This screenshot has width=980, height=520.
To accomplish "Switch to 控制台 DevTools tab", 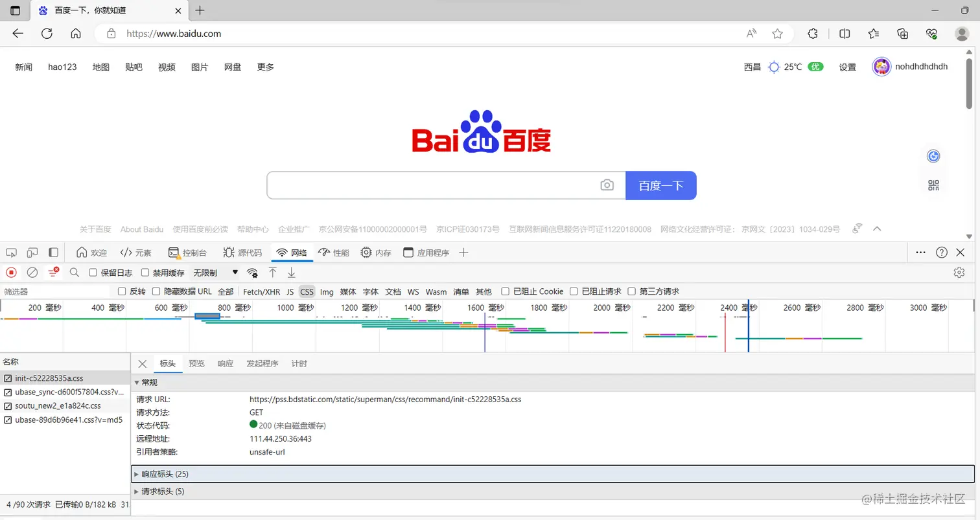I will click(x=188, y=253).
